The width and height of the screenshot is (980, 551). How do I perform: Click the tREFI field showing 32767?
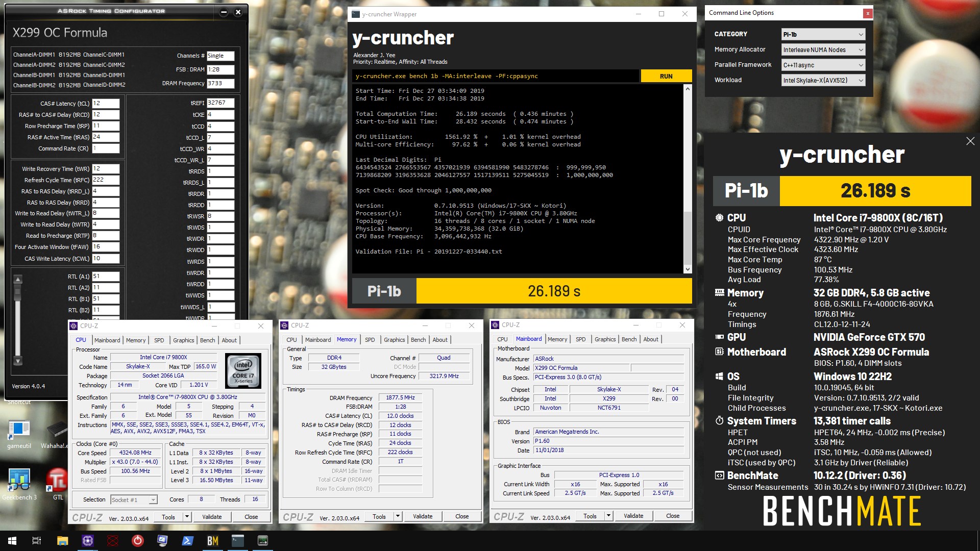click(220, 103)
